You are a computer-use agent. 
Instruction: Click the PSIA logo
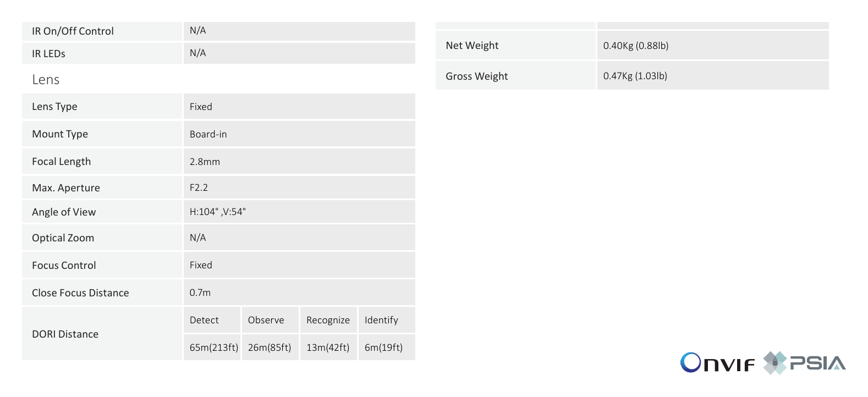[x=804, y=363]
